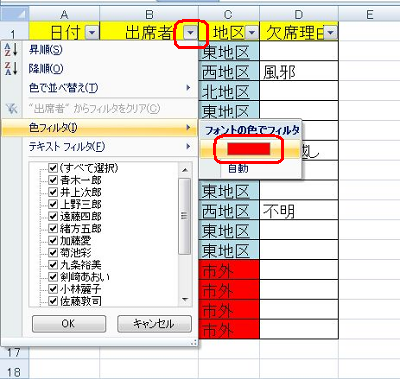Pick the red font color filter swatch
The image size is (400, 379).
[x=249, y=149]
